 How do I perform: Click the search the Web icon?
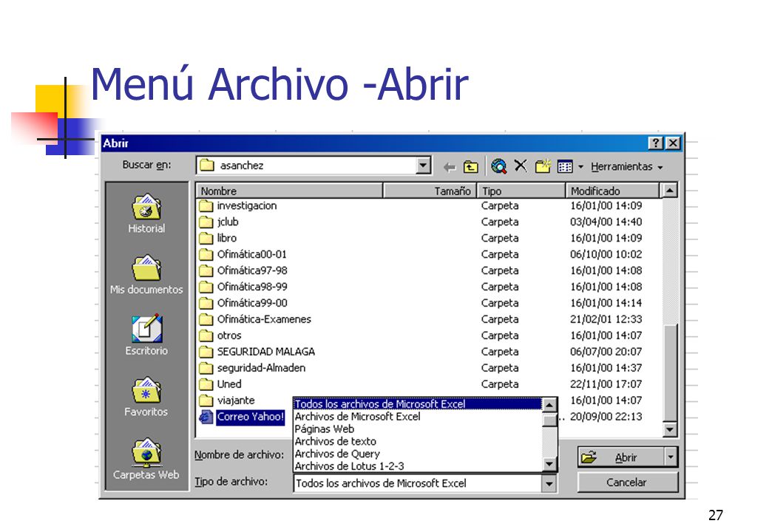[499, 166]
